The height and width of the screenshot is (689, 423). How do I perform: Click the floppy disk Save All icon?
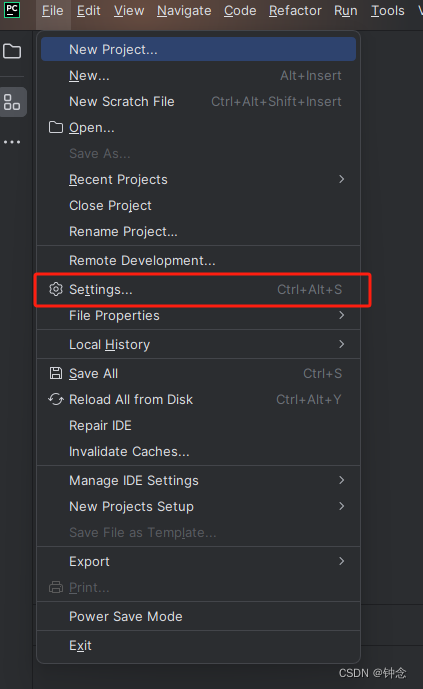point(56,373)
